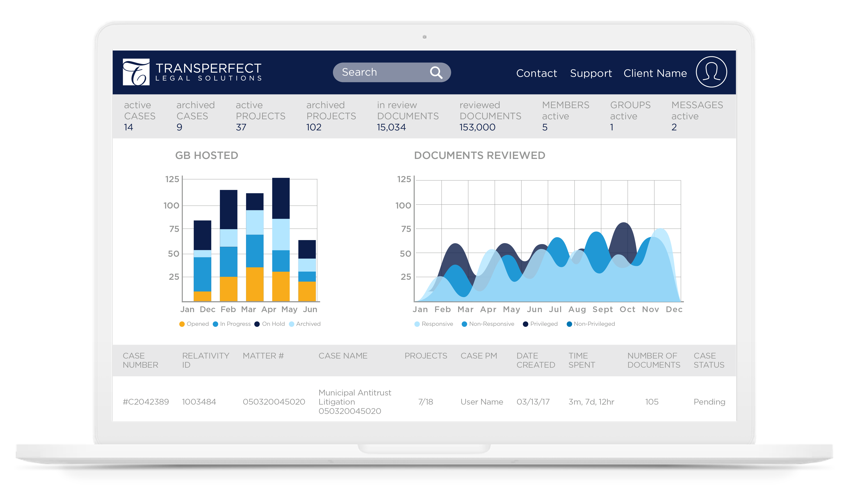Image resolution: width=848 pixels, height=504 pixels.
Task: Toggle the On Hold legend marker
Action: point(257,324)
